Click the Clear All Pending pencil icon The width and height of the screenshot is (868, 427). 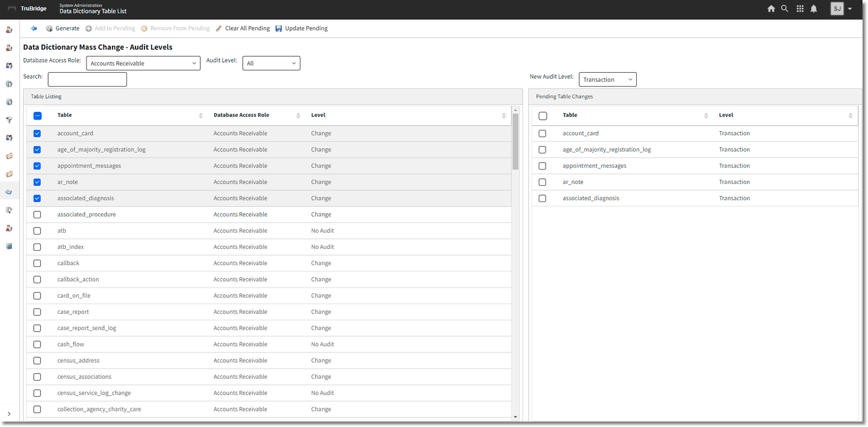(x=219, y=28)
